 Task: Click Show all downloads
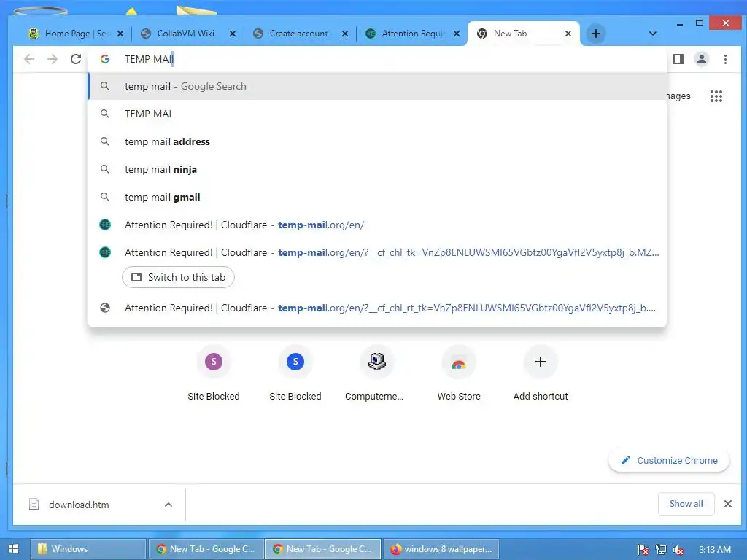[x=686, y=504]
